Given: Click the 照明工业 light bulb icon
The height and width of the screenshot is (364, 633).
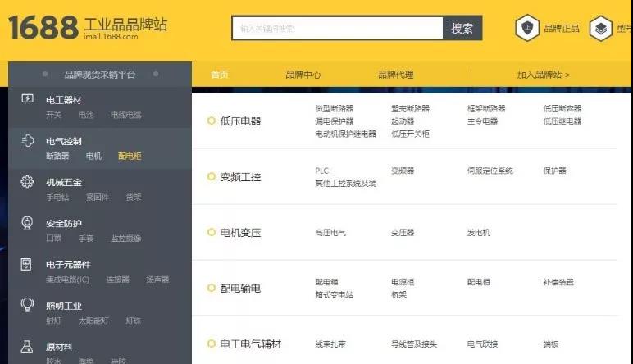Looking at the screenshot, I should click(x=27, y=305).
